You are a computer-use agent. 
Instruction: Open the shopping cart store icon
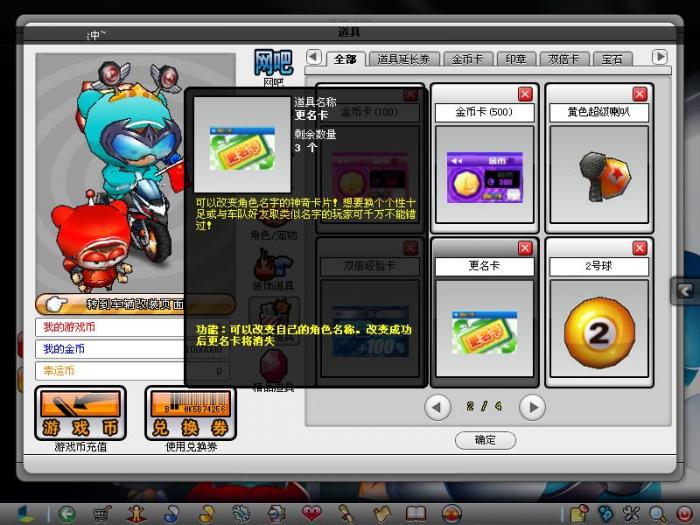tap(102, 514)
